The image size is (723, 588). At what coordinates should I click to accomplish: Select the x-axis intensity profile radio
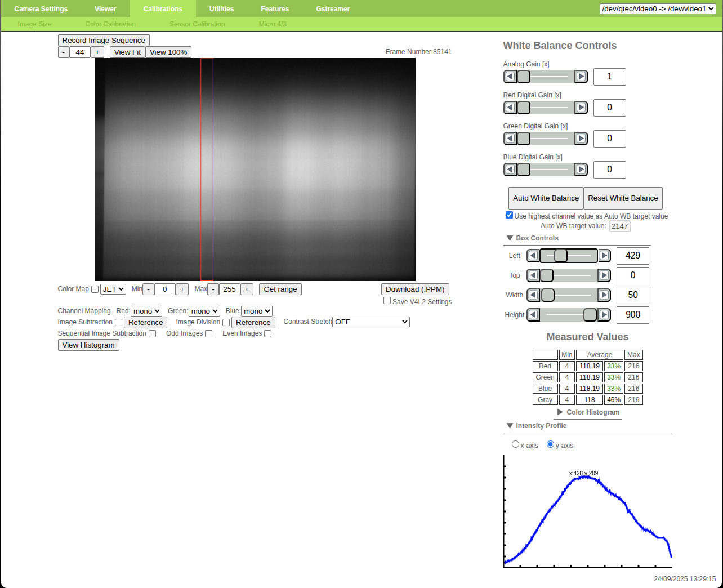tap(515, 444)
